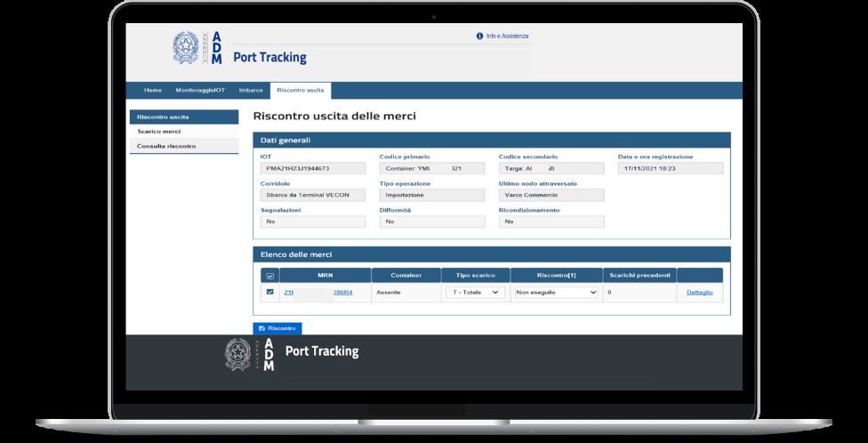Open the Tipo scarico dropdown
The height and width of the screenshot is (443, 868).
(475, 292)
